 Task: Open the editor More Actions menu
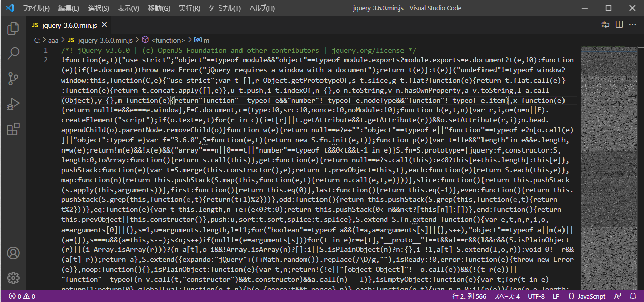(x=633, y=25)
